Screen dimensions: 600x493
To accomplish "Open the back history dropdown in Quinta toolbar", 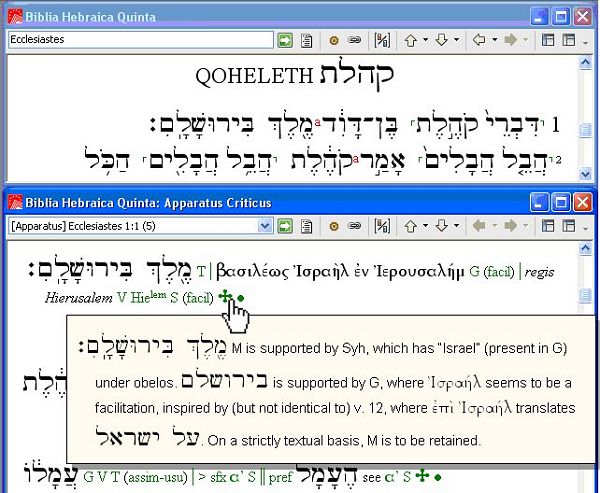I will (x=494, y=40).
